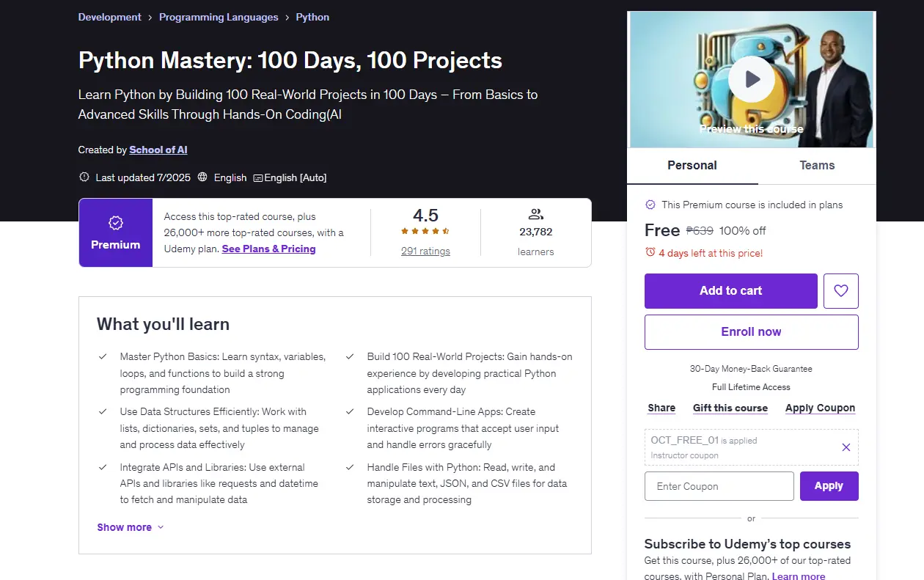Click the wishlist heart icon button
Image resolution: width=924 pixels, height=580 pixels.
pos(840,291)
